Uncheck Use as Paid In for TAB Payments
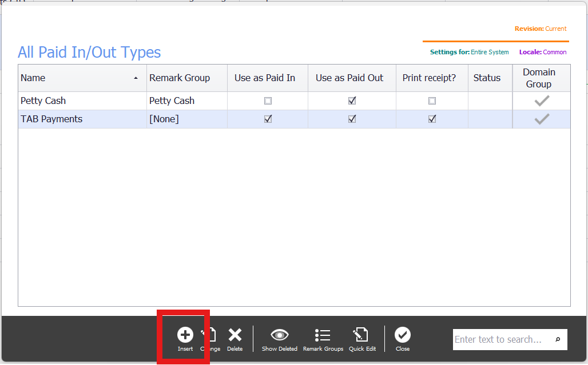Image resolution: width=588 pixels, height=365 pixels. 268,119
